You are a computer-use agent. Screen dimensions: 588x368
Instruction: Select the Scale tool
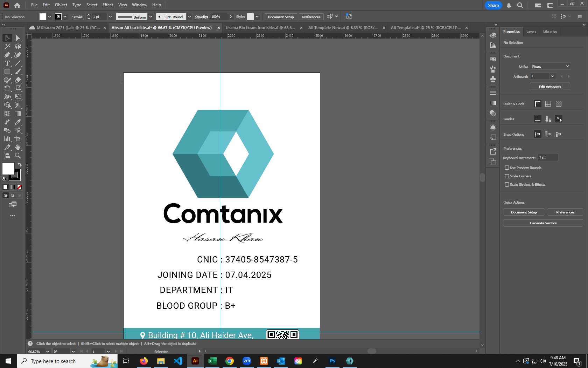click(x=18, y=88)
